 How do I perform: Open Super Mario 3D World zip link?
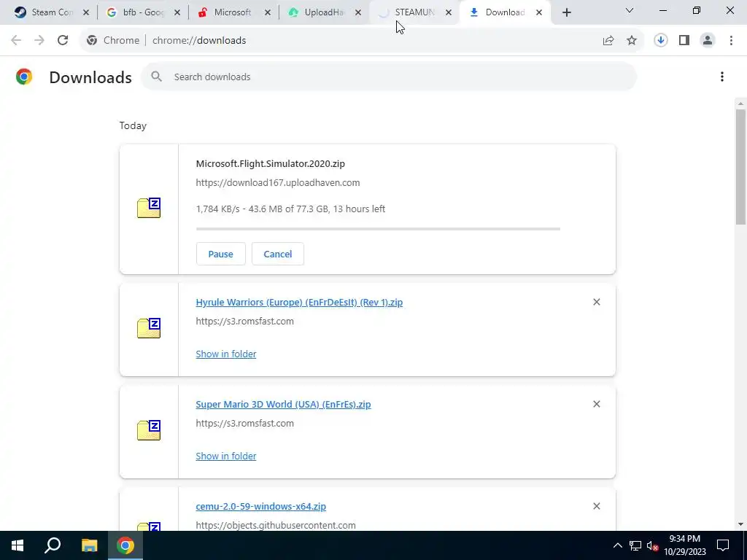tap(283, 404)
